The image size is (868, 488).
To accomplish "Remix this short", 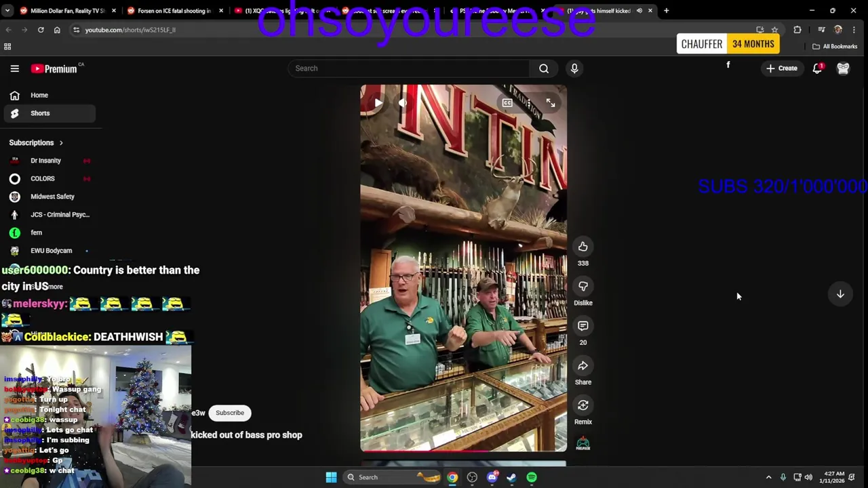I will pyautogui.click(x=583, y=405).
